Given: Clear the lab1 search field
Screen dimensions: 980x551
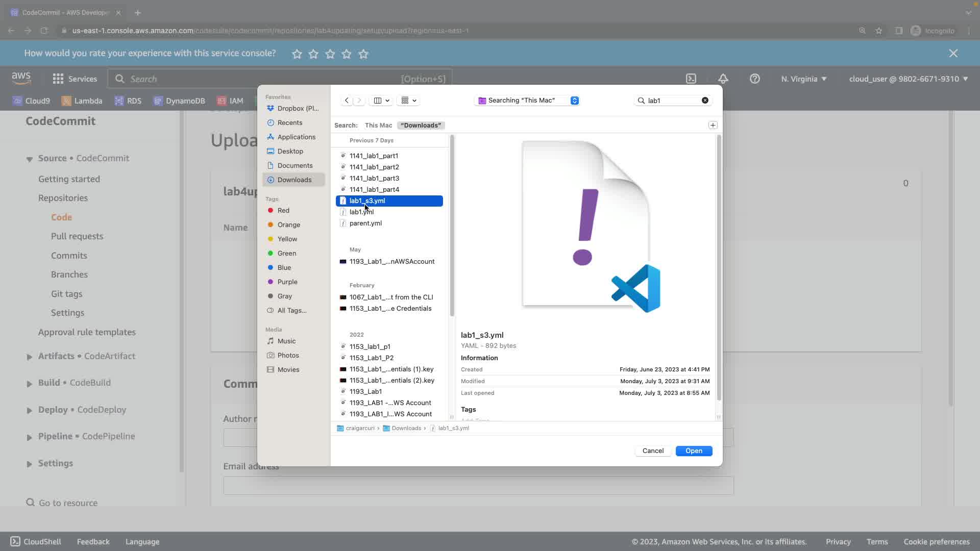Looking at the screenshot, I should [x=705, y=101].
